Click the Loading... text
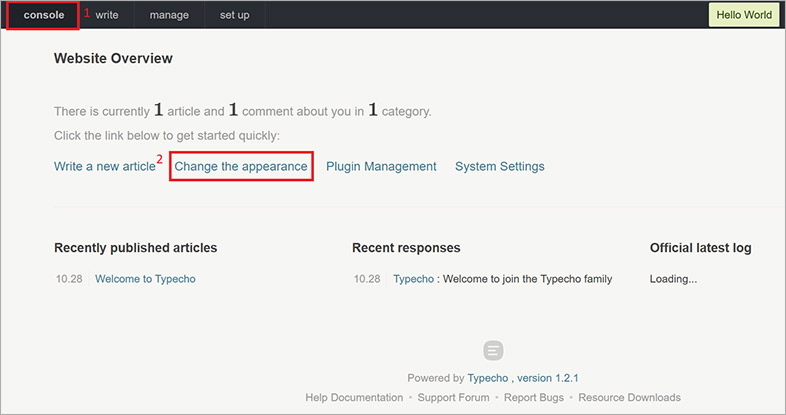 [x=673, y=279]
